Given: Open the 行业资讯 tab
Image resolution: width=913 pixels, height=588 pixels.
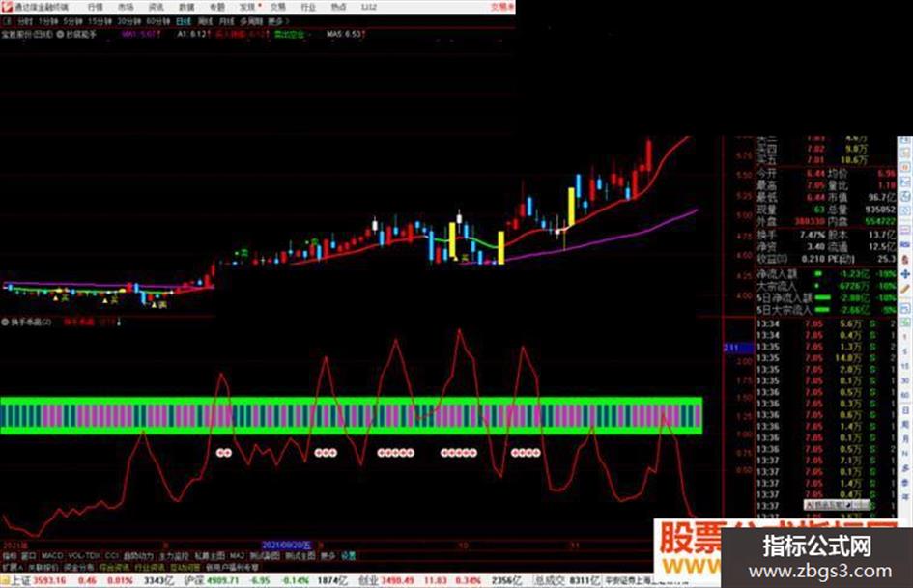Looking at the screenshot, I should (x=150, y=567).
